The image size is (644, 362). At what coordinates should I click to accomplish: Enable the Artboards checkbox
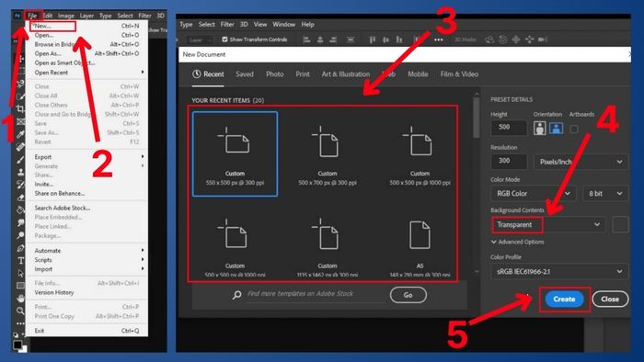[x=574, y=129]
